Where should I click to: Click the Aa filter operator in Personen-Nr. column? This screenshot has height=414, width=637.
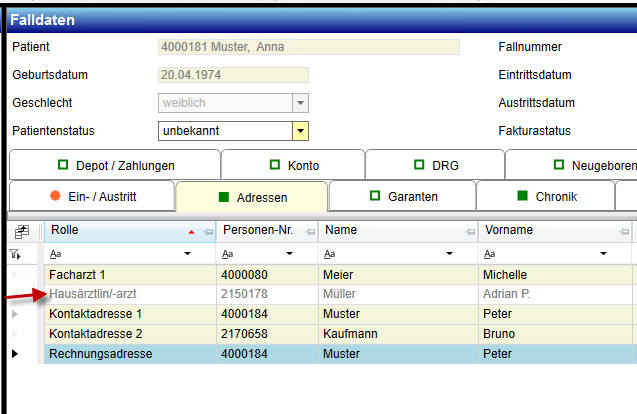(228, 254)
